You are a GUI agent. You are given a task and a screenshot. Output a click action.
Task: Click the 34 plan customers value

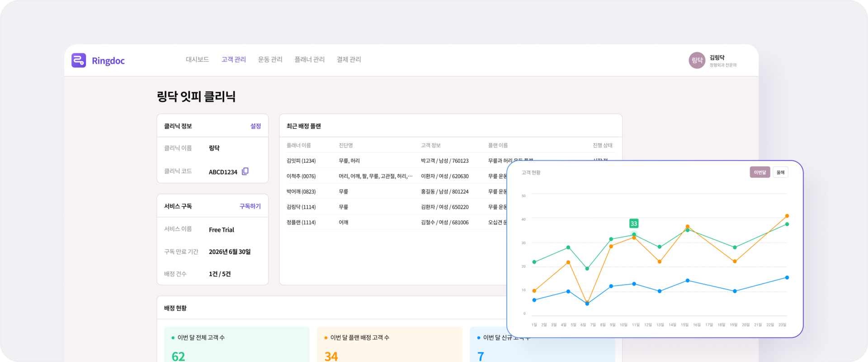(x=331, y=357)
